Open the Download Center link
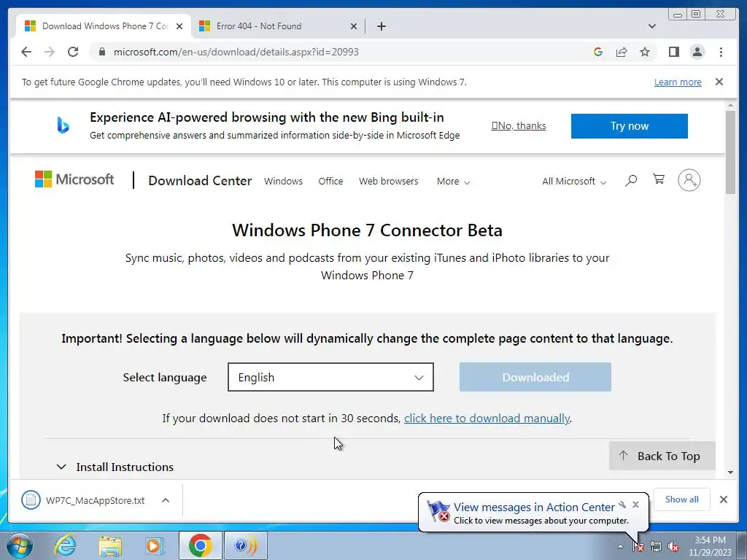The image size is (747, 560). click(x=200, y=181)
